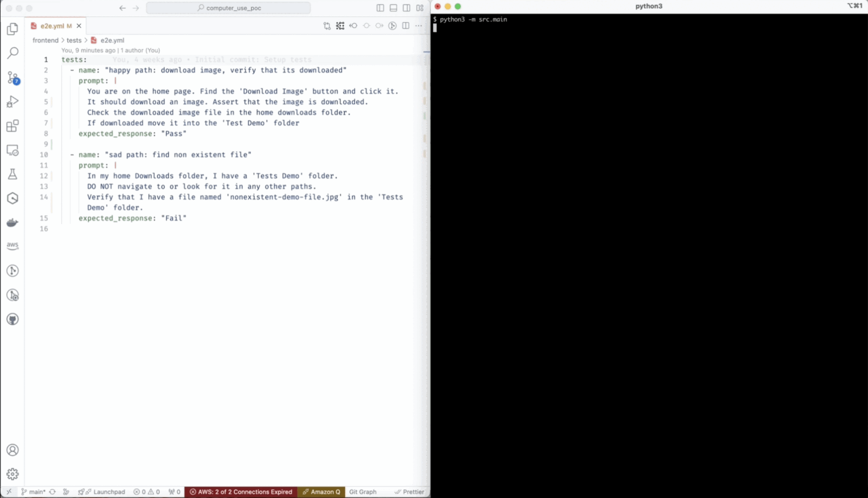Toggle the primary side bar layout button
The image size is (868, 498).
(380, 8)
